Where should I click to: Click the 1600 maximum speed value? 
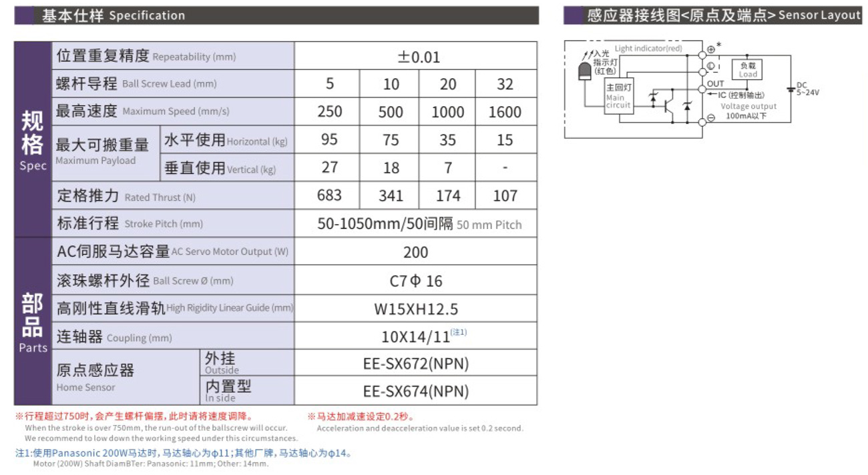coord(505,112)
